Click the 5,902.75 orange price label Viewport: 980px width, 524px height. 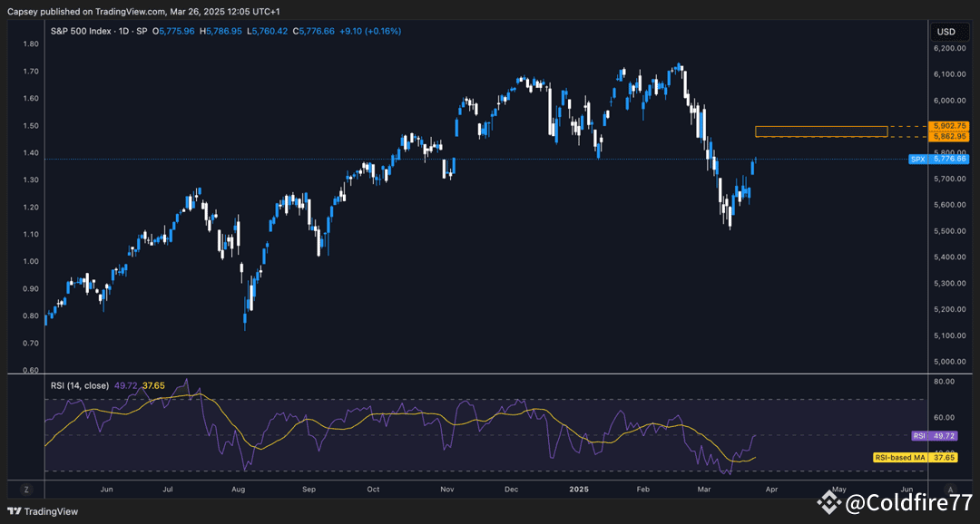pyautogui.click(x=950, y=126)
